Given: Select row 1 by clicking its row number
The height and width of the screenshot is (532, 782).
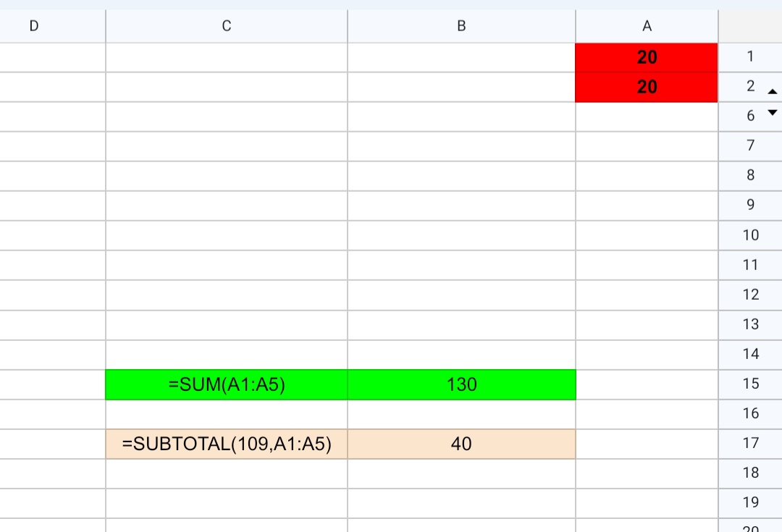Looking at the screenshot, I should pos(750,56).
